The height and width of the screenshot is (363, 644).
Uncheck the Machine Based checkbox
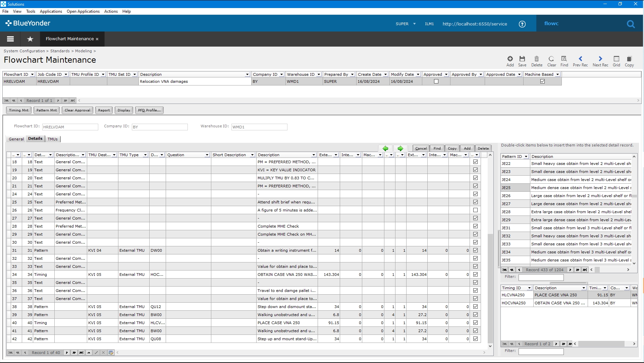point(542,81)
